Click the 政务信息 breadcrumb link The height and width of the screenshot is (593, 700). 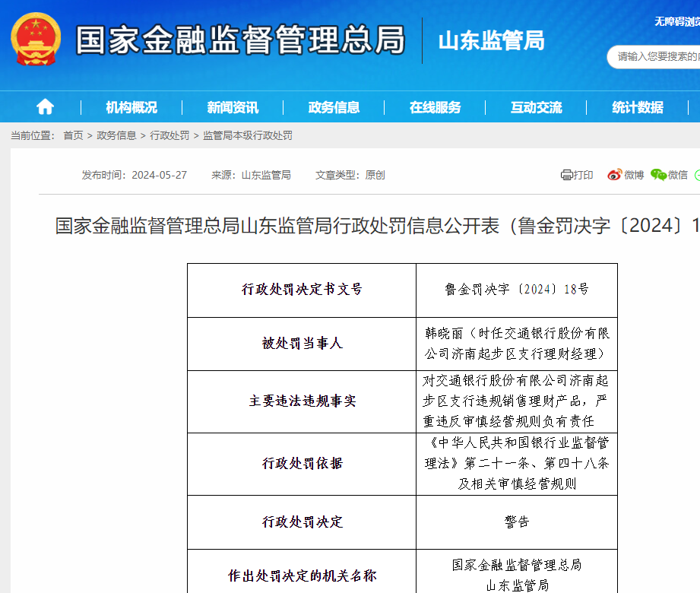point(116,135)
